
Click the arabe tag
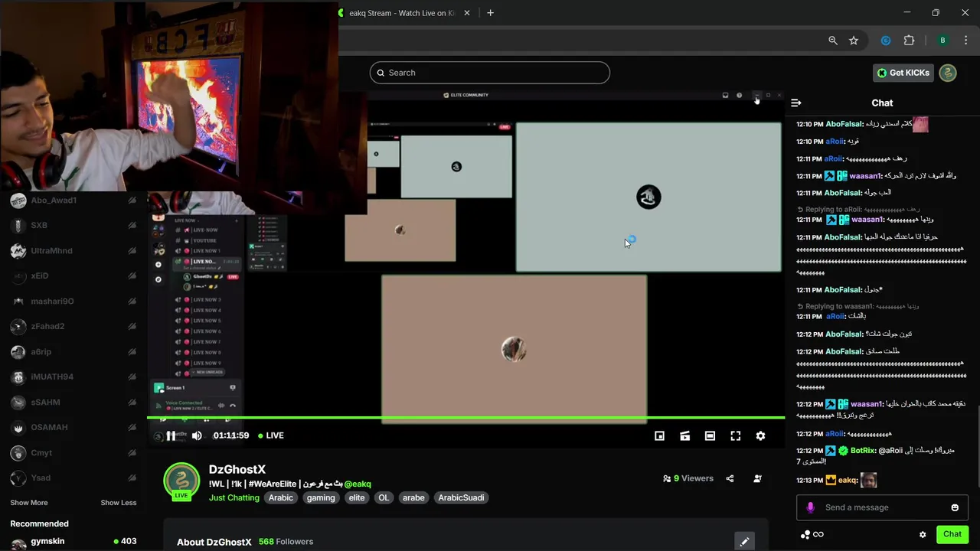pos(413,497)
